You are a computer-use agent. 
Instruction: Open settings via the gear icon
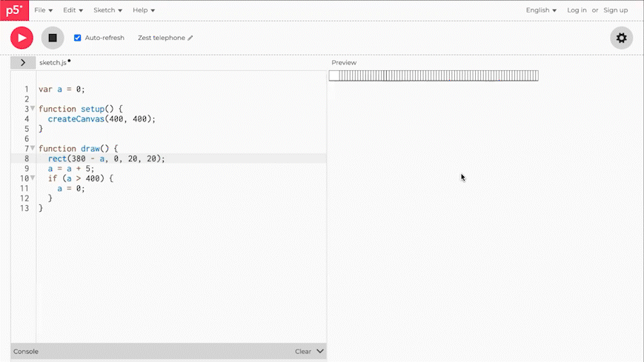[621, 38]
